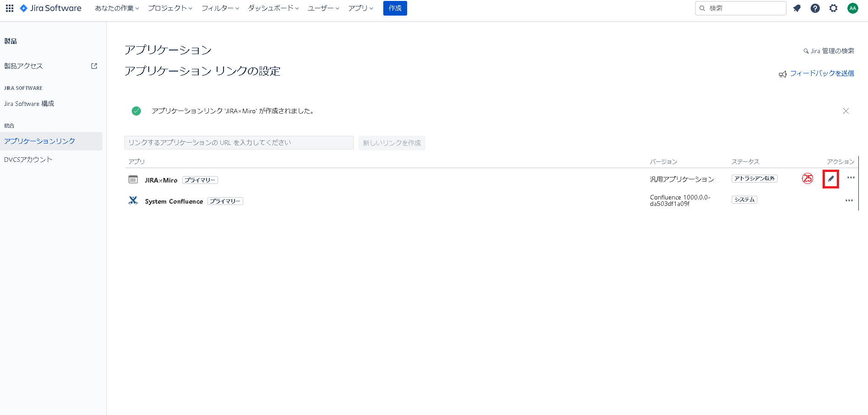
Task: Expand the あなたの作業 dropdown menu
Action: click(117, 8)
